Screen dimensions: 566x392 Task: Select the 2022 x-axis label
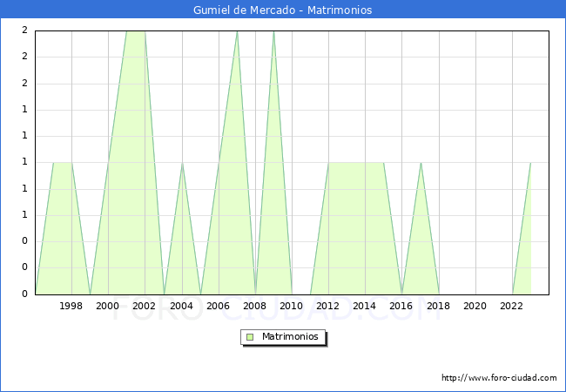tap(511, 306)
